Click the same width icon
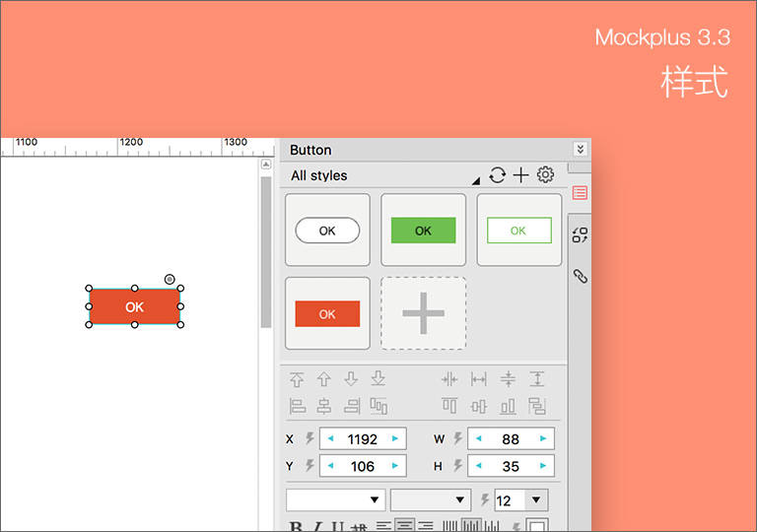The image size is (757, 532). (x=479, y=379)
